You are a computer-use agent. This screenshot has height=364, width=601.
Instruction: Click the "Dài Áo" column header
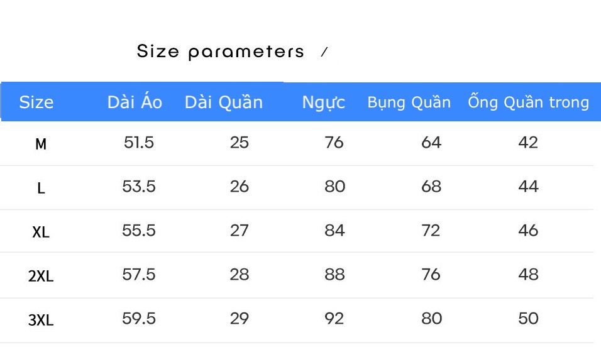(135, 102)
